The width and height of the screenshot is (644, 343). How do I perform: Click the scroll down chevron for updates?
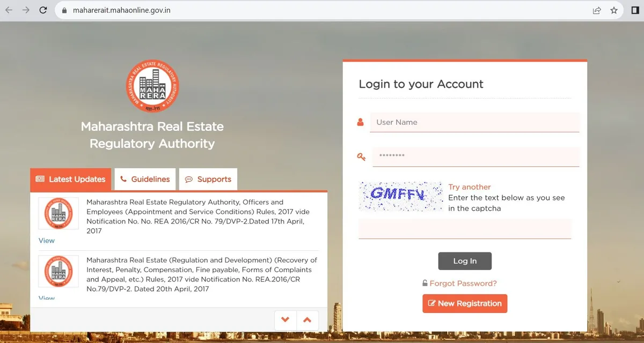[x=285, y=320]
